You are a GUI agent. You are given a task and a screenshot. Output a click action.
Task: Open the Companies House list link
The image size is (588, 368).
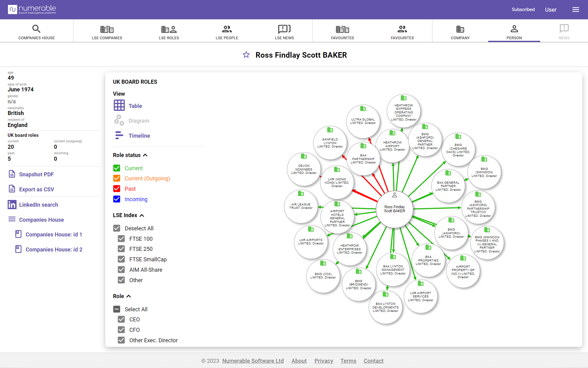tap(36, 220)
